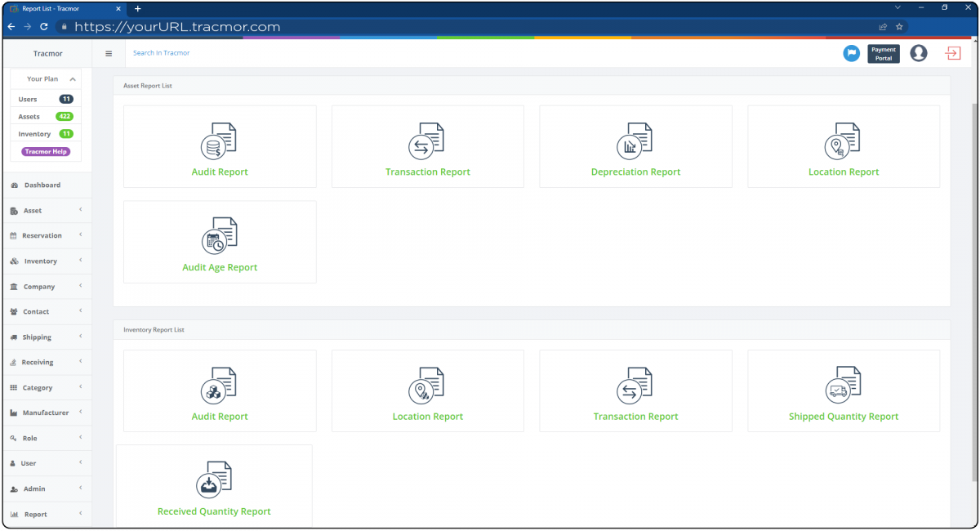Click the Tracmor Help button
The height and width of the screenshot is (531, 980).
point(46,151)
